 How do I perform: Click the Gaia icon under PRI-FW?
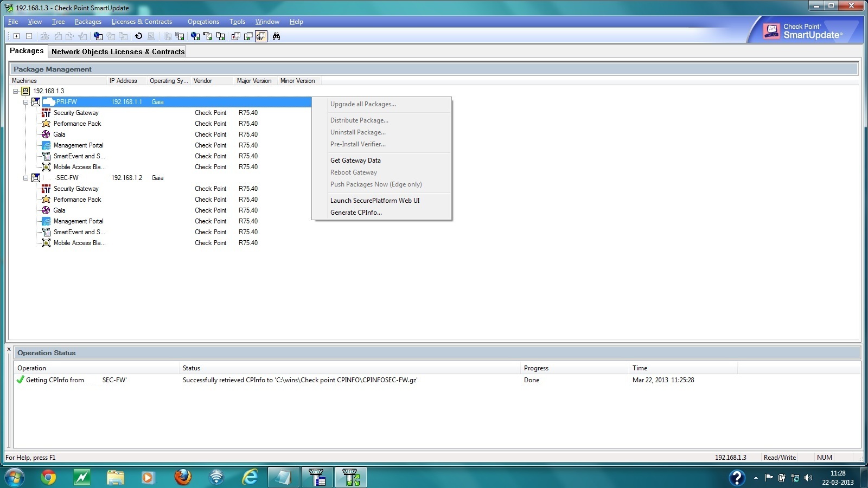pos(46,134)
